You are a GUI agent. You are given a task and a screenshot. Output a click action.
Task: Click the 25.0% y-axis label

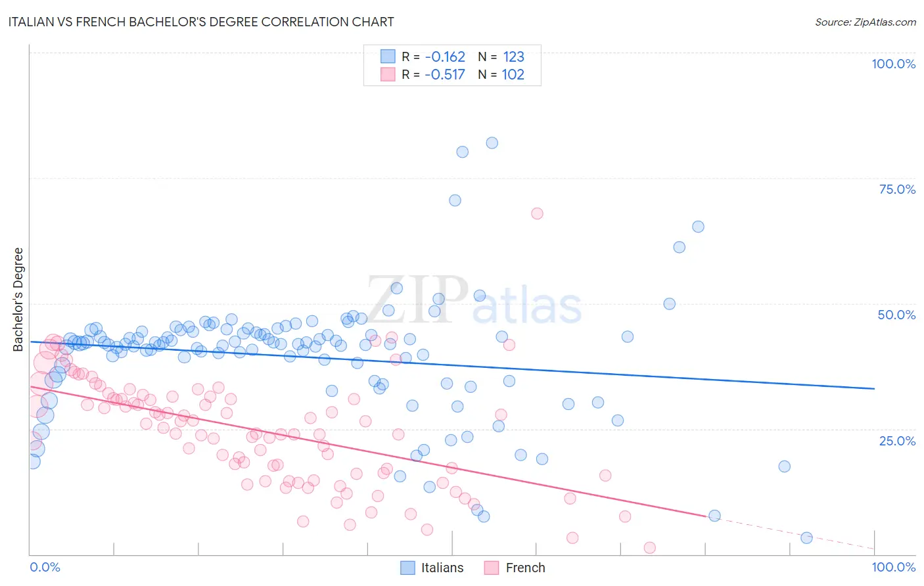897,440
